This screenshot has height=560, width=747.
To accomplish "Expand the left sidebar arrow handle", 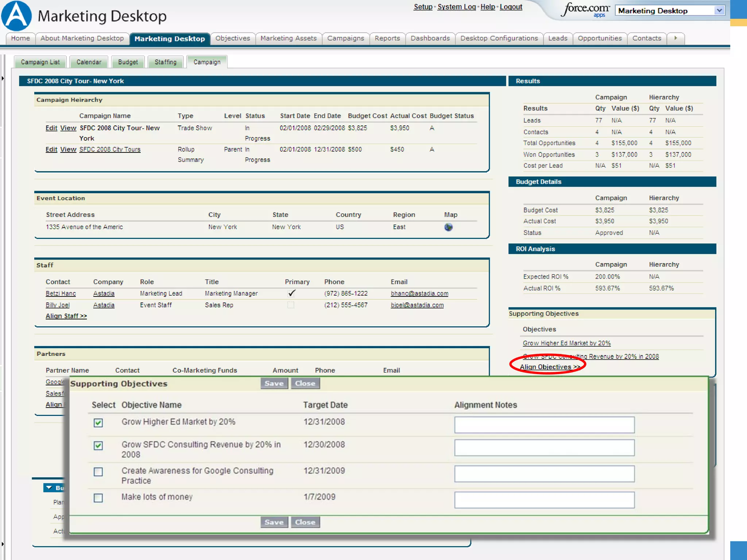I will [x=3, y=78].
